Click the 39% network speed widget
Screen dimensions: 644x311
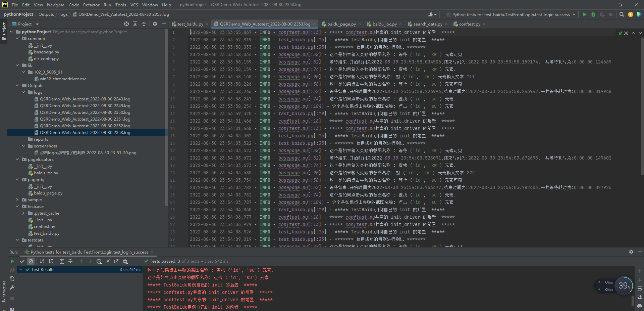pyautogui.click(x=624, y=286)
